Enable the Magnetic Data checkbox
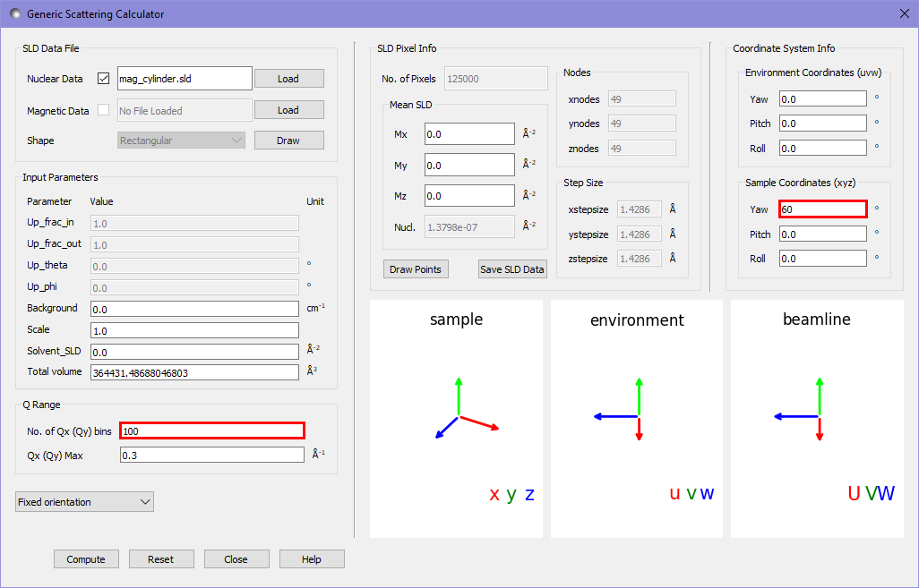The height and width of the screenshot is (588, 919). (x=103, y=110)
